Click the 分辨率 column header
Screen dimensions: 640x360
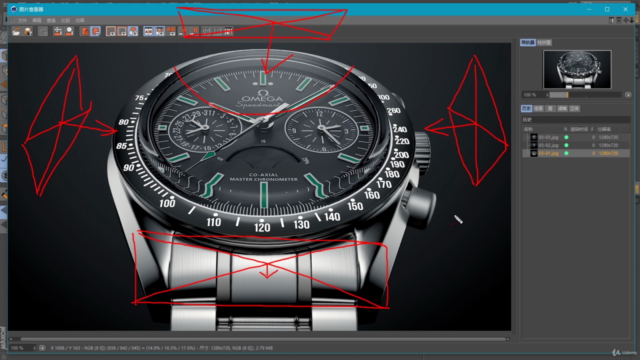604,129
